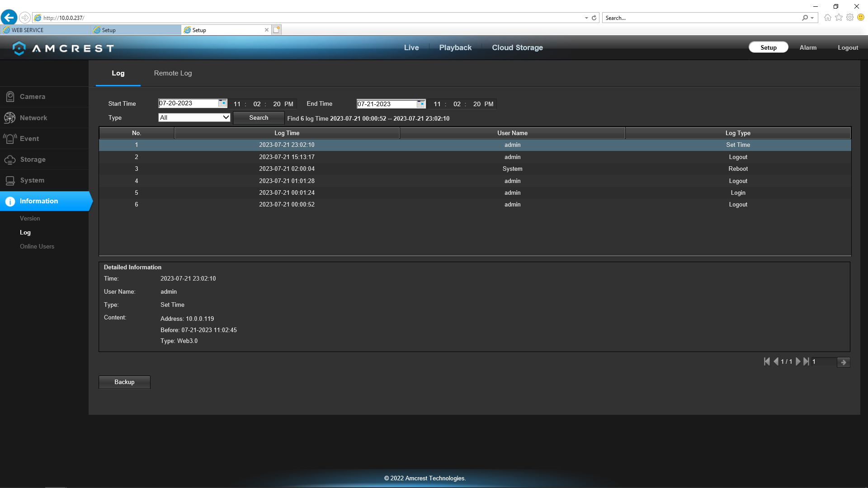868x488 pixels.
Task: Open the Cloud Storage tab
Action: click(517, 47)
